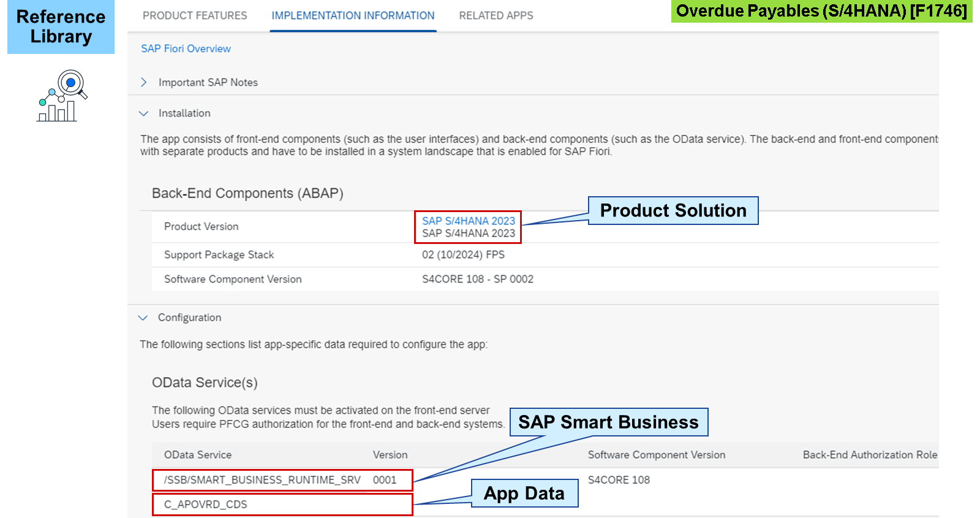
Task: Expand the Important SAP Notes section
Action: (144, 82)
